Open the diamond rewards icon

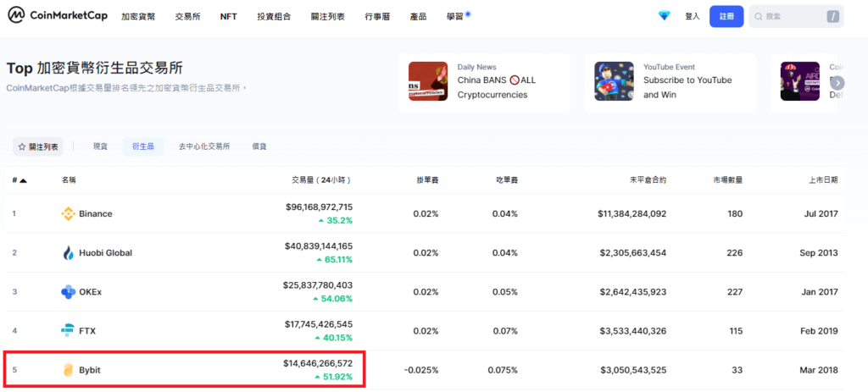click(x=665, y=16)
